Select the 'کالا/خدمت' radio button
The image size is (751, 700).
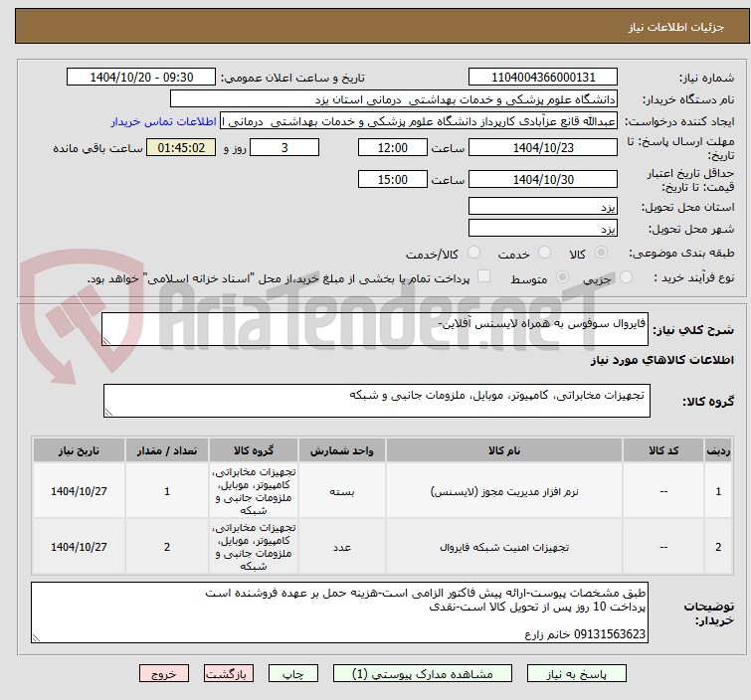(x=473, y=253)
